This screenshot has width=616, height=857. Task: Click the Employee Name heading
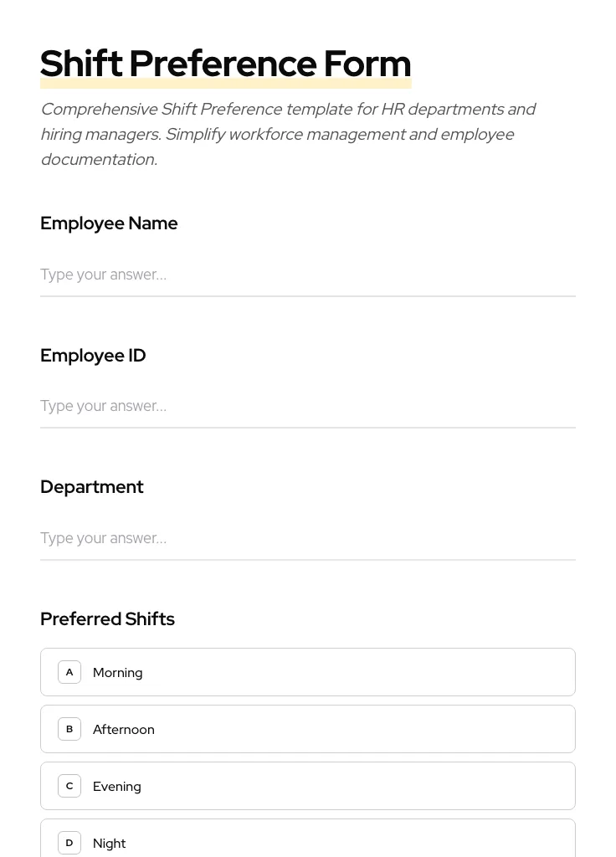[x=109, y=223]
